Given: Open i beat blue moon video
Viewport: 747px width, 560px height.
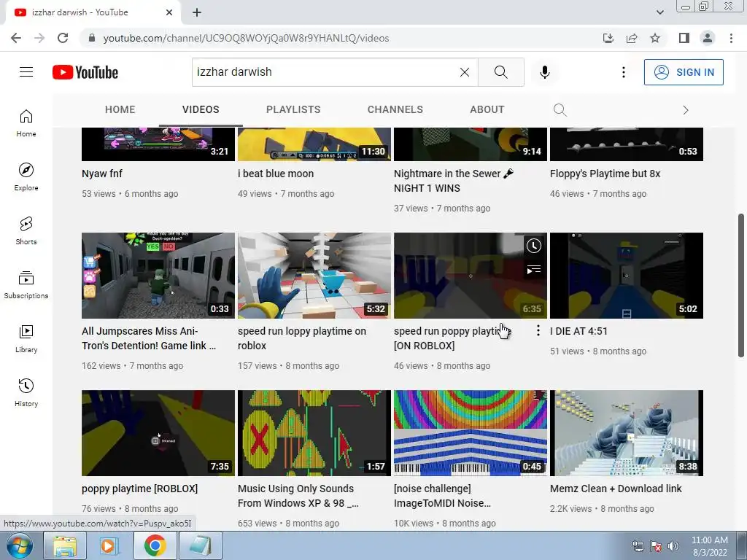Looking at the screenshot, I should click(x=276, y=174).
